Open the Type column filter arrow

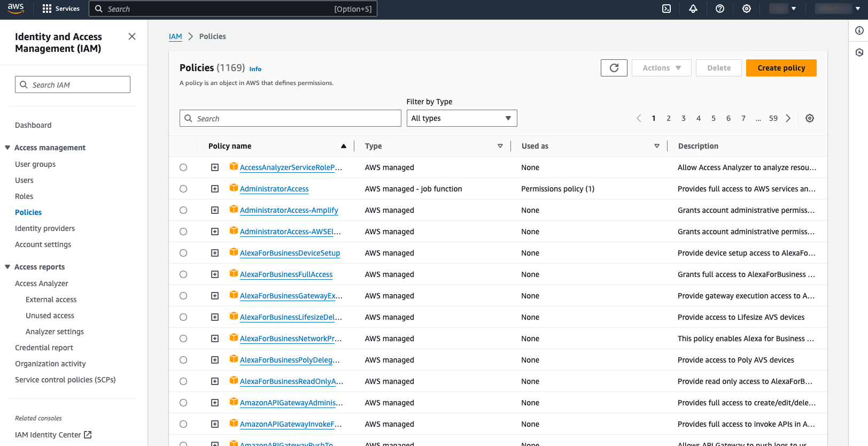click(500, 146)
